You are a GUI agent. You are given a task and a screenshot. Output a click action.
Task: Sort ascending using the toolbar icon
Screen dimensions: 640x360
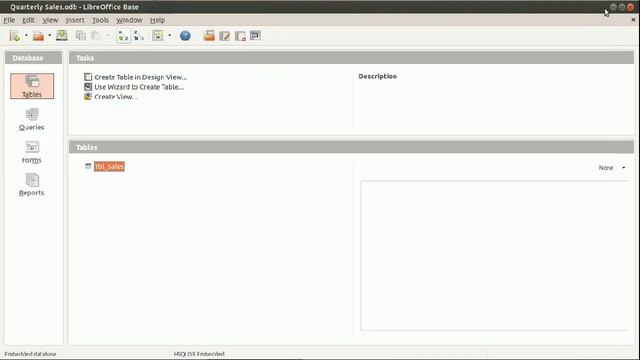point(123,36)
